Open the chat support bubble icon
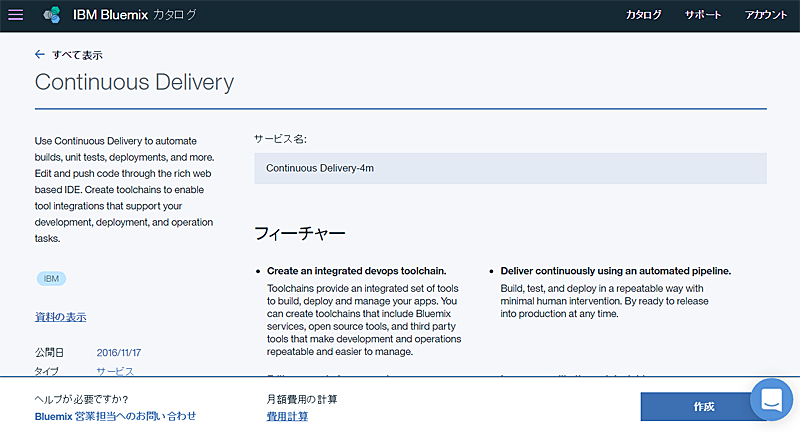This screenshot has height=432, width=800. [x=771, y=399]
